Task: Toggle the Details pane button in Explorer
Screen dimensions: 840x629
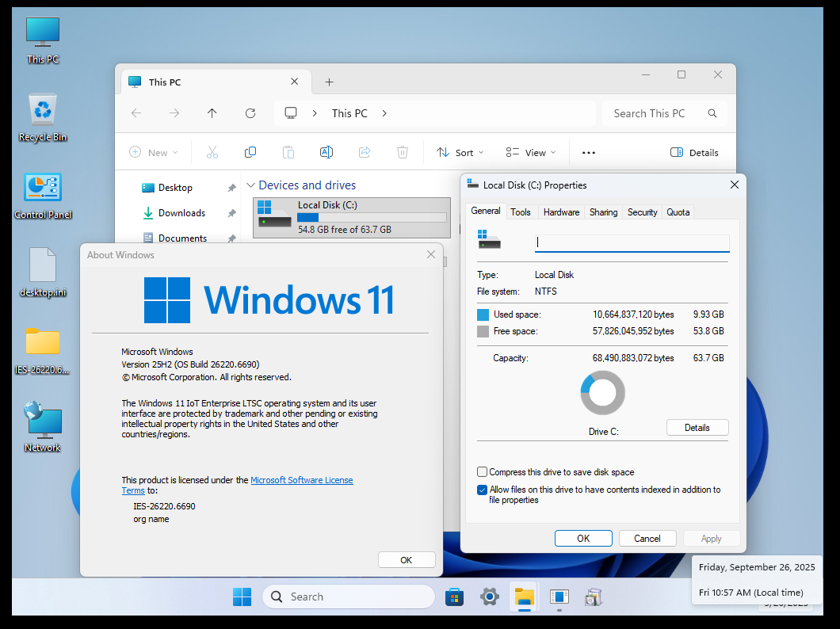Action: 694,153
